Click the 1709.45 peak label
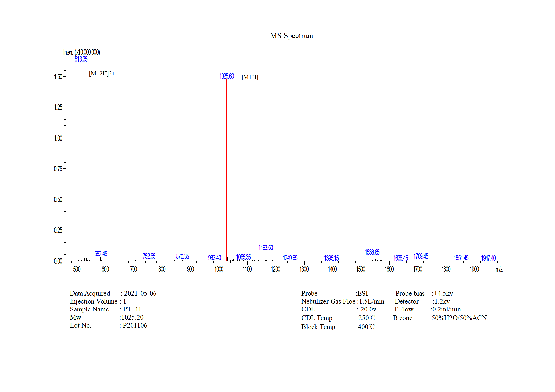 (421, 256)
